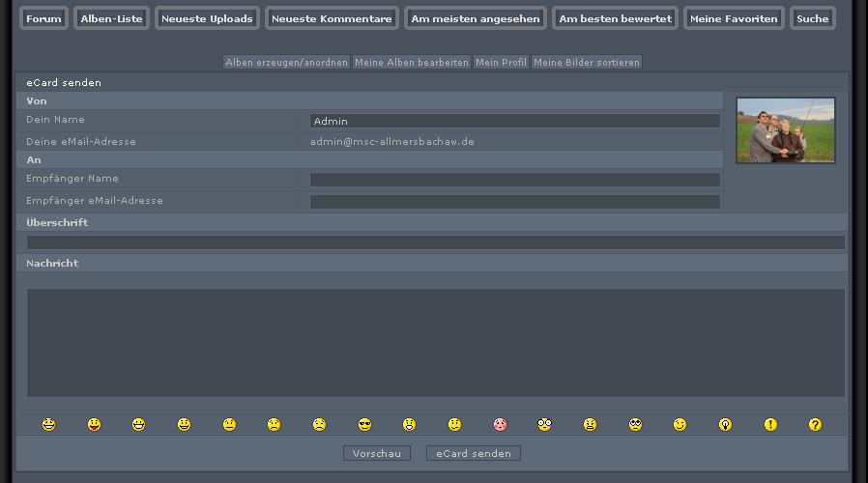The image size is (868, 483).
Task: Switch to Mein Profil tab
Action: pyautogui.click(x=501, y=62)
